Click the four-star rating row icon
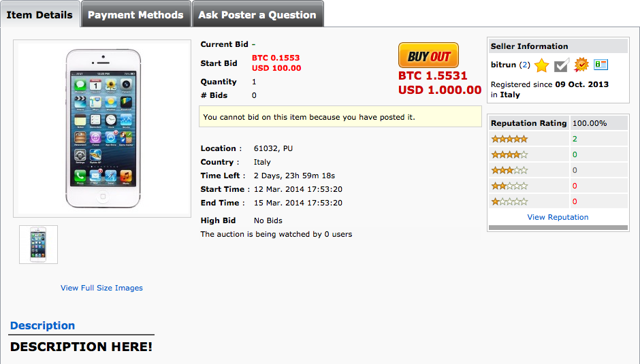Viewport: 640px width, 364px height. 509,154
